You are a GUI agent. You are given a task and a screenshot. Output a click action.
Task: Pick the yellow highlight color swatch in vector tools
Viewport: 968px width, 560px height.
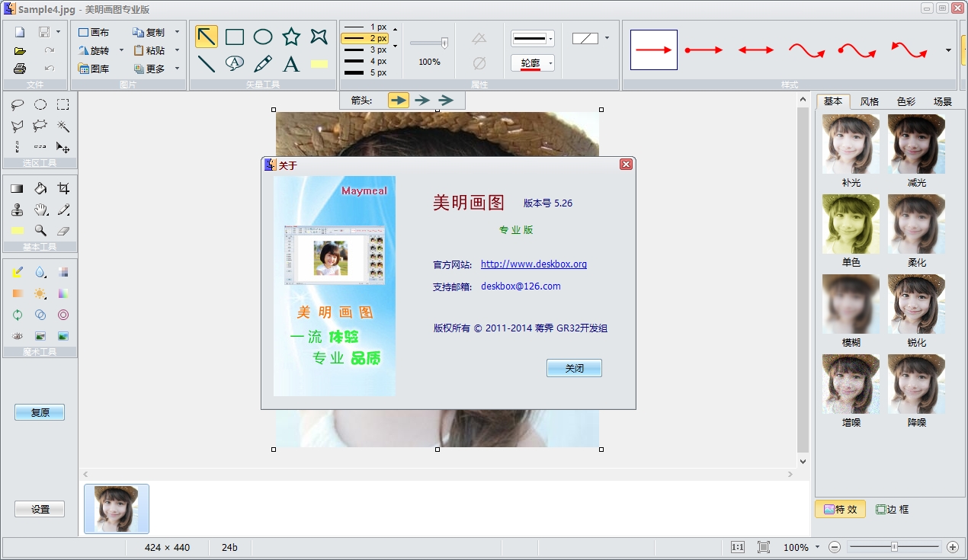pos(319,64)
